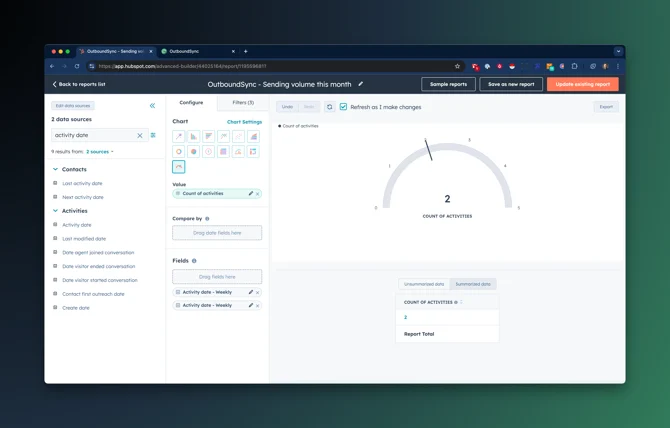Click the Fields drag drop zone
The height and width of the screenshot is (428, 670).
pos(217,277)
